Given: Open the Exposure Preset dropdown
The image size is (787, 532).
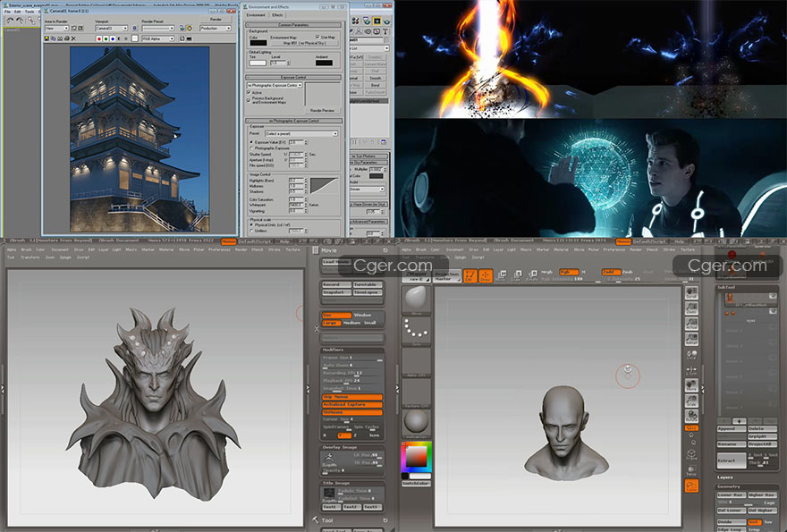Looking at the screenshot, I should tap(301, 134).
